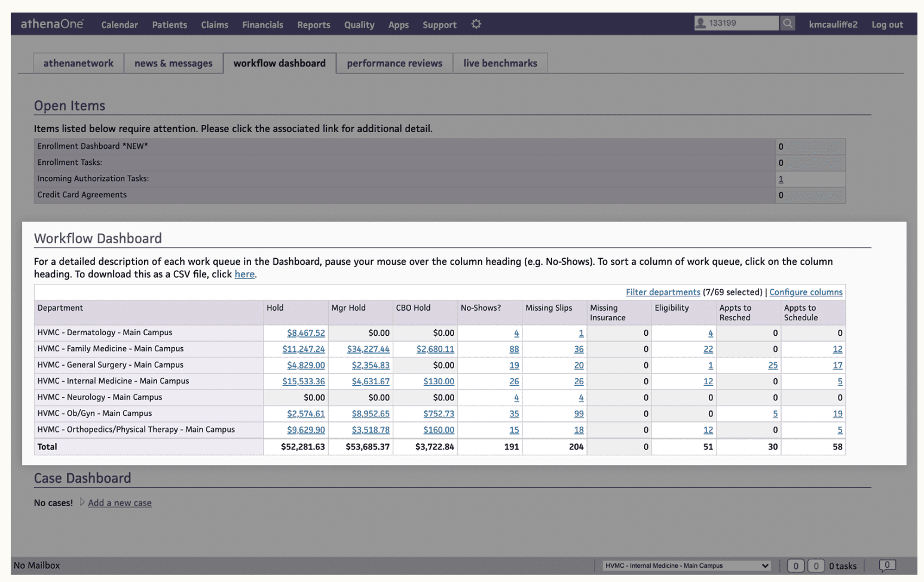Click the second task counter box in the footer

[x=815, y=566]
